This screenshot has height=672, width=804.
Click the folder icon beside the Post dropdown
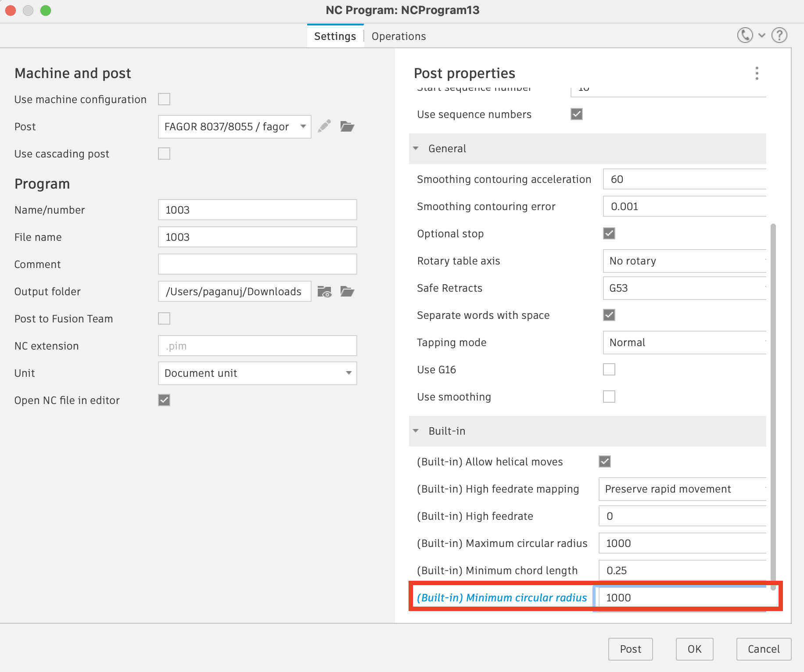click(347, 126)
